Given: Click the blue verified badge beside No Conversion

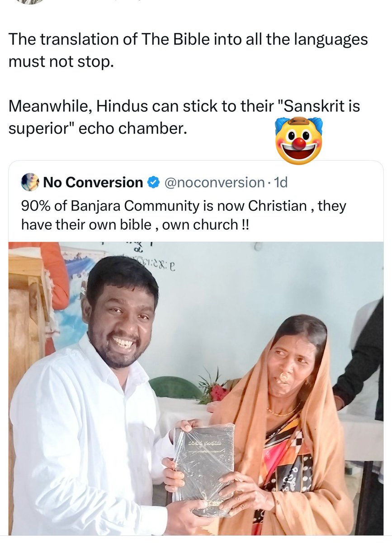Looking at the screenshot, I should pos(154,183).
